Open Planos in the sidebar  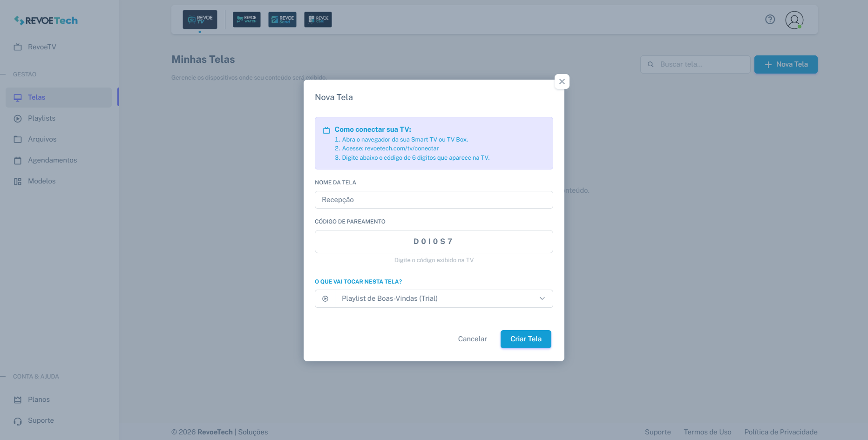point(39,399)
